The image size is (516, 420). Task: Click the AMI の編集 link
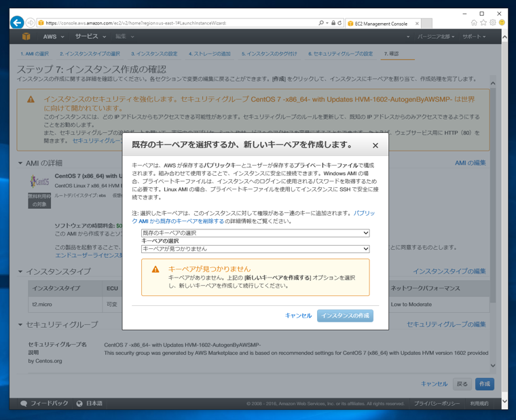(471, 163)
